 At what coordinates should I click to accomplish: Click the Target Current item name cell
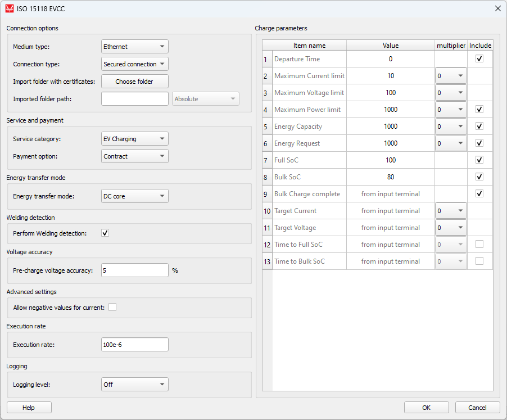coord(310,210)
